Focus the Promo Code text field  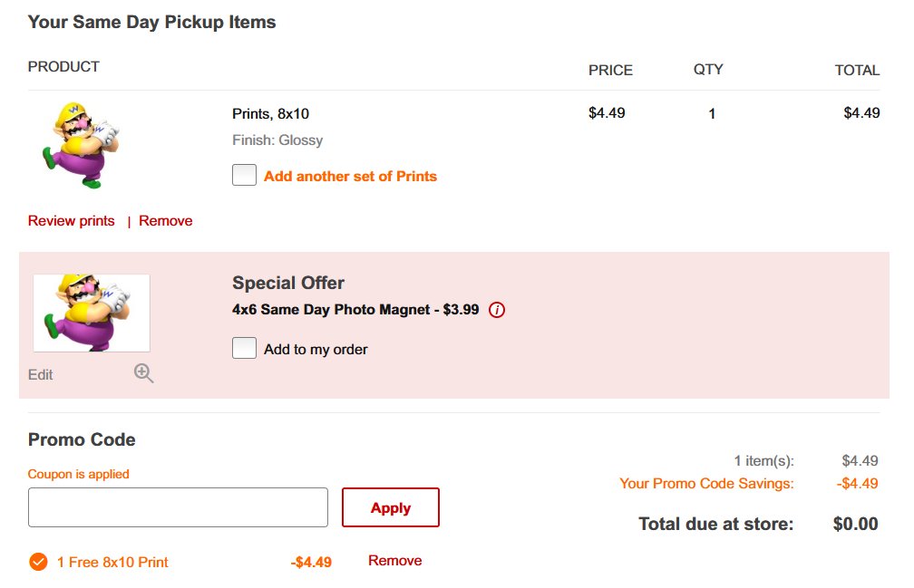(x=178, y=507)
